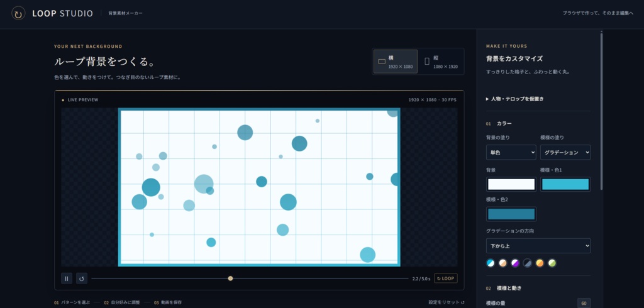The height and width of the screenshot is (308, 644).
Task: Expand 人物・テロップを仮置き section
Action: [x=514, y=99]
